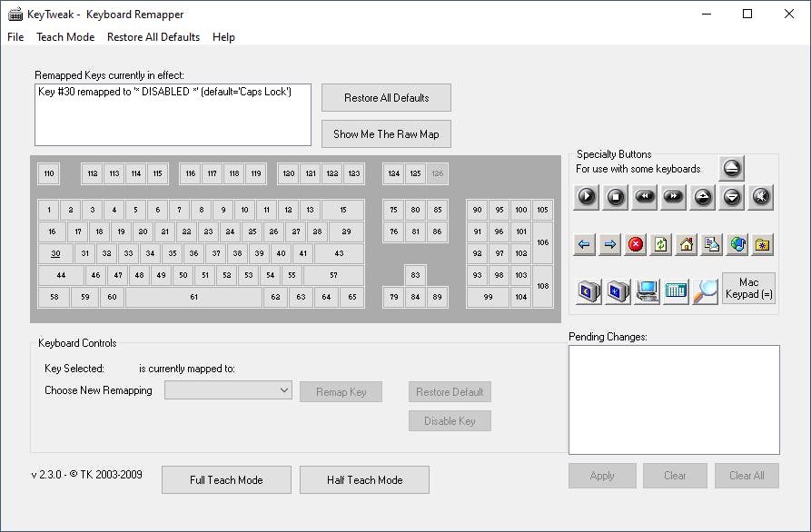Click the Show Me The Raw Map button
This screenshot has height=532, width=811.
(385, 133)
